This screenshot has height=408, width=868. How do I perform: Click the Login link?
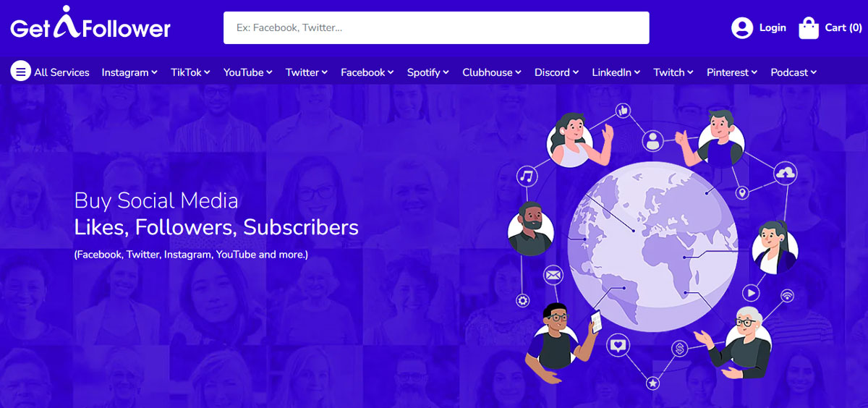coord(773,27)
